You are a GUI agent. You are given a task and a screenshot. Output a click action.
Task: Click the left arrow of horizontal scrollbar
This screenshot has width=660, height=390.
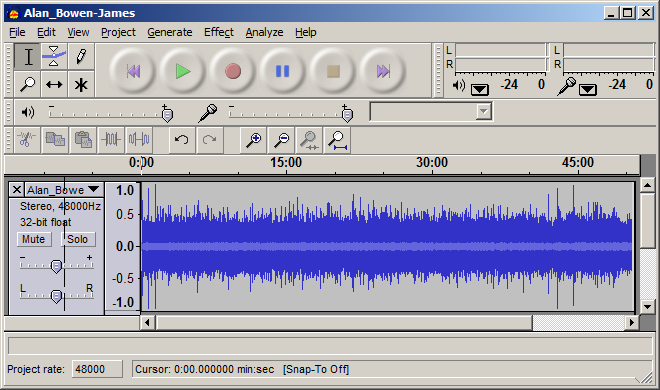(147, 323)
